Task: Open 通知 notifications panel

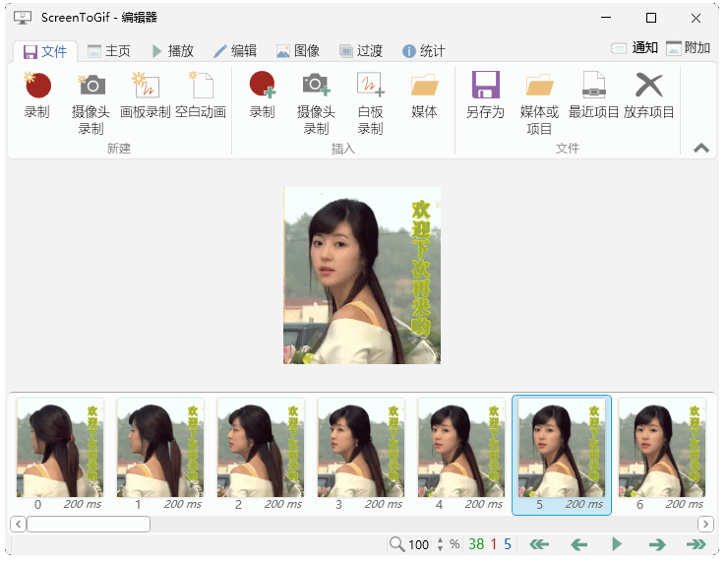Action: tap(635, 47)
